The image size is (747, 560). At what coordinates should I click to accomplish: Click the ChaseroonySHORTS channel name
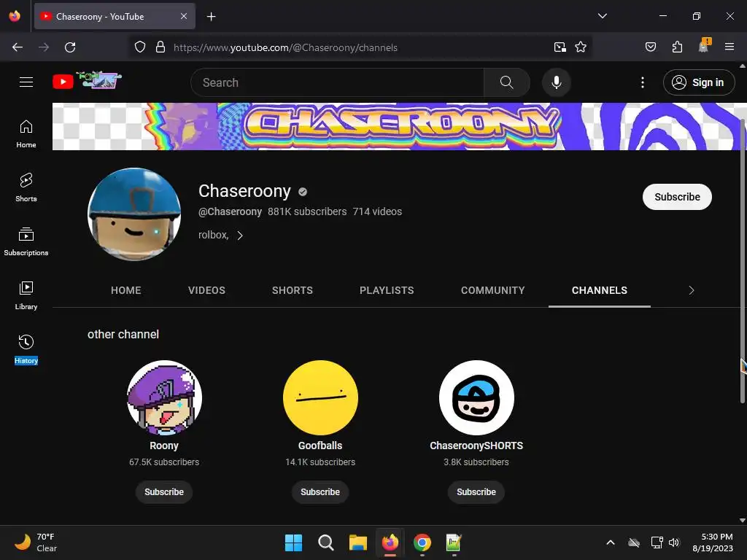(x=476, y=446)
